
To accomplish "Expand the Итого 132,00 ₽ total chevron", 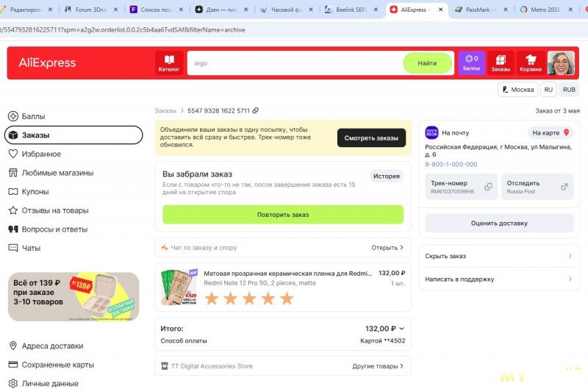I will 401,329.
